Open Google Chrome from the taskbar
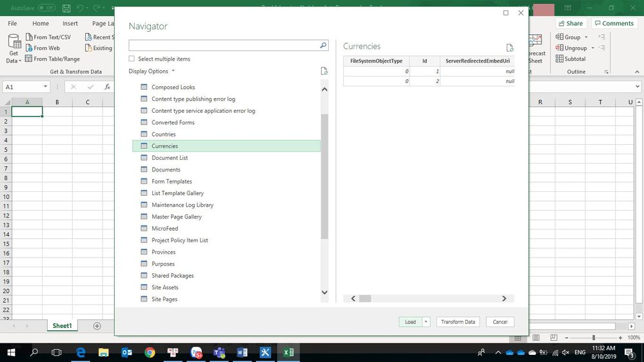Screen dimensions: 644x362 [150, 352]
